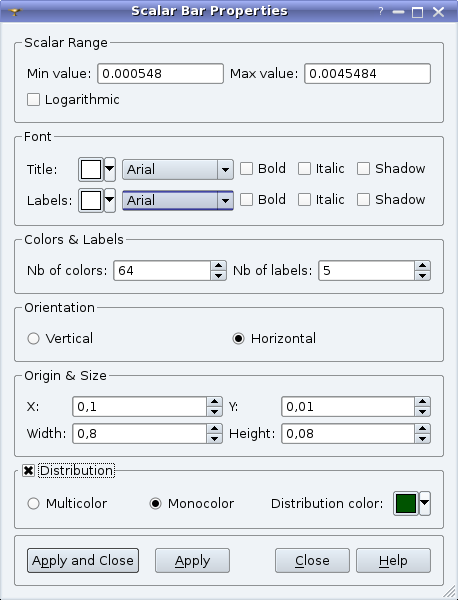Increase Width value with up arrow
The width and height of the screenshot is (458, 600).
pyautogui.click(x=214, y=429)
